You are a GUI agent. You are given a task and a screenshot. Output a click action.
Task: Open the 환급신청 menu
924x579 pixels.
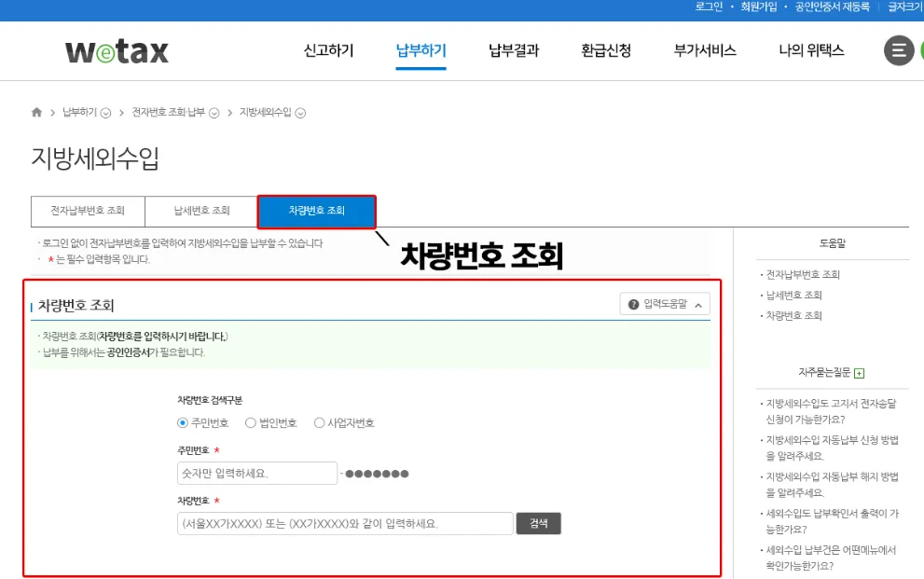click(x=606, y=51)
